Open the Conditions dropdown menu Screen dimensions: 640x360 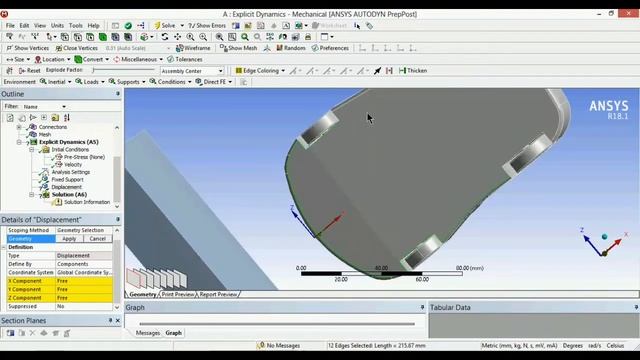(x=189, y=82)
